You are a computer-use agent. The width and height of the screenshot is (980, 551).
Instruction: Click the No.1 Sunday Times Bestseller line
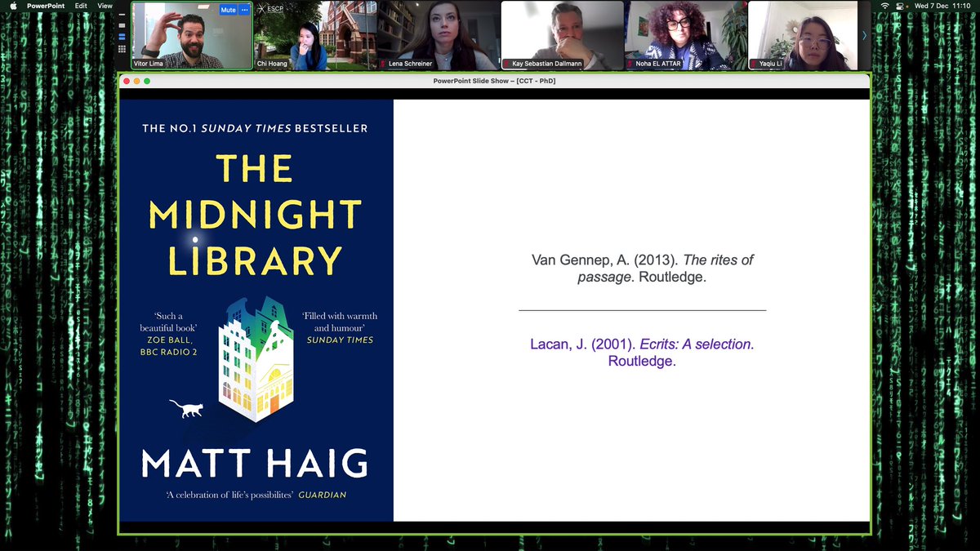[255, 128]
